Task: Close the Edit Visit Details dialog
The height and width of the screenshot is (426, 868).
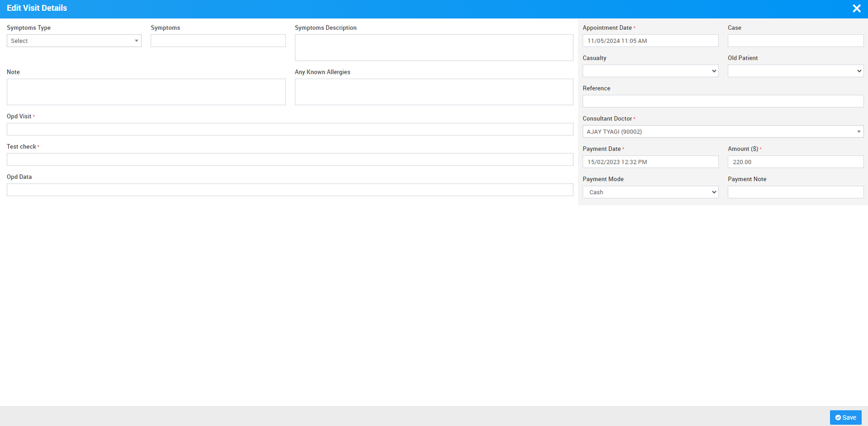Action: coord(857,9)
